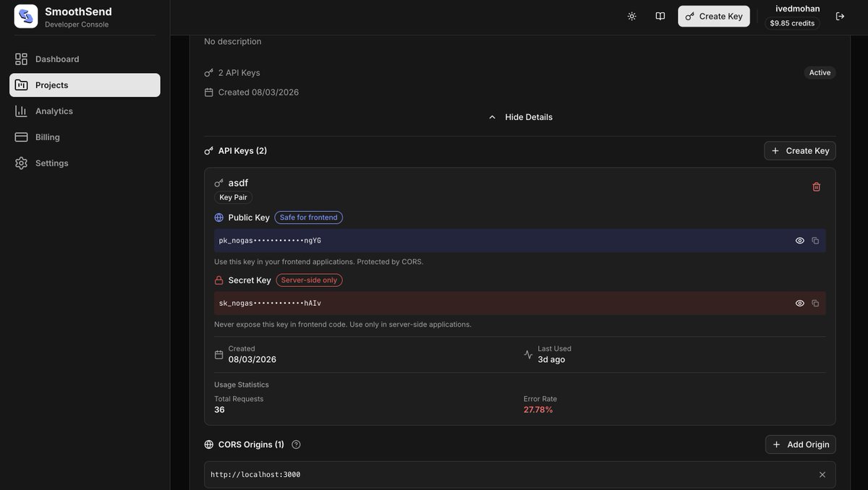Click the lock icon beside Secret Key
Image resolution: width=868 pixels, height=490 pixels.
[x=219, y=280]
